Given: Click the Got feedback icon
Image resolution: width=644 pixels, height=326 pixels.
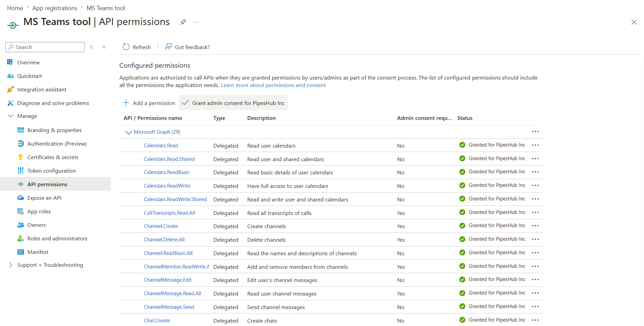Looking at the screenshot, I should [168, 47].
